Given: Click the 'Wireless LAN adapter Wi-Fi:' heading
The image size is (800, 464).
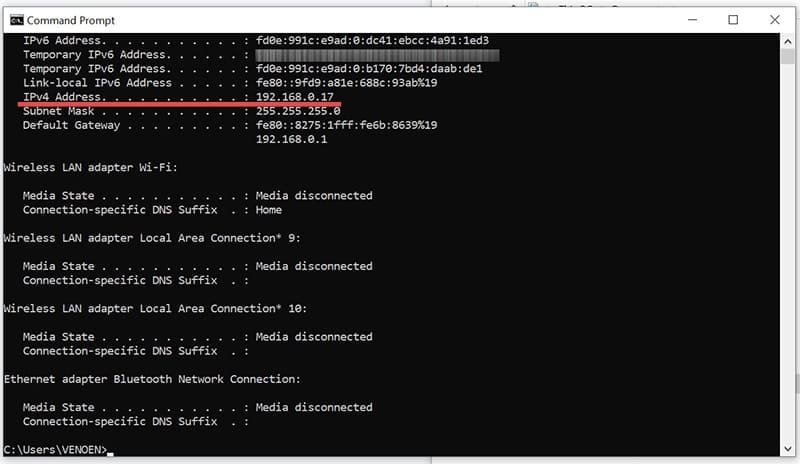Looking at the screenshot, I should [89, 168].
